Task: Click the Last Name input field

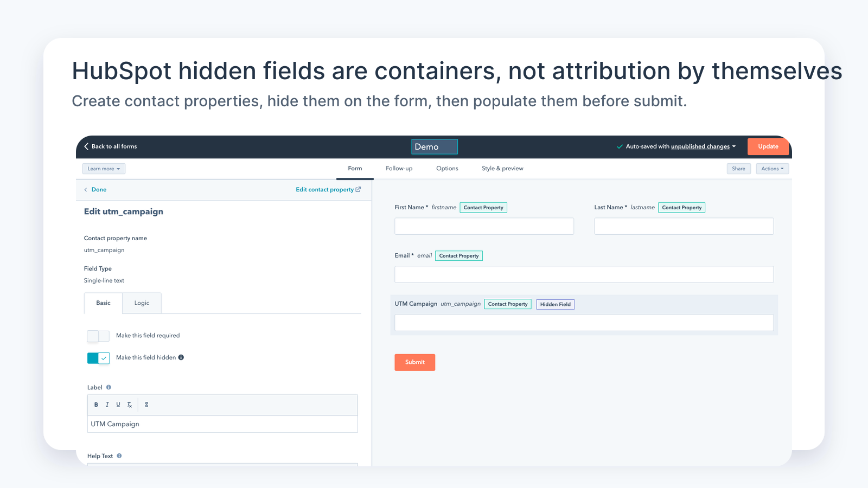Action: [x=684, y=226]
